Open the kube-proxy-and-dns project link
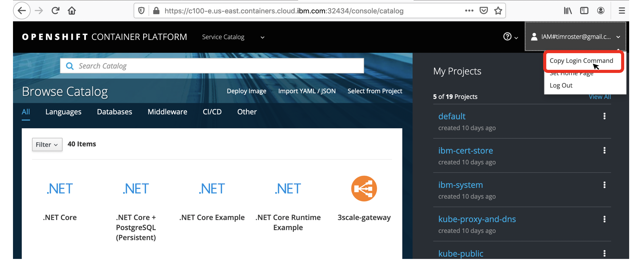This screenshot has width=644, height=275. point(477,219)
